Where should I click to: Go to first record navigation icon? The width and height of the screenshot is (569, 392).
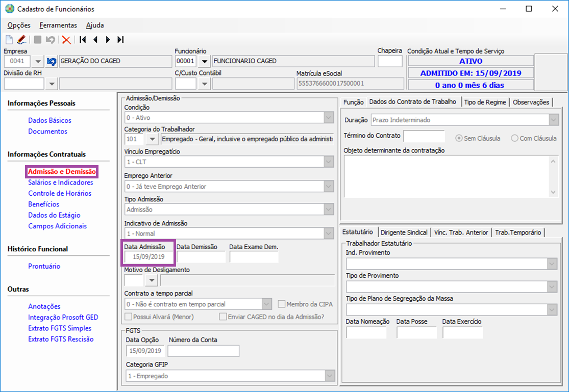[x=83, y=40]
